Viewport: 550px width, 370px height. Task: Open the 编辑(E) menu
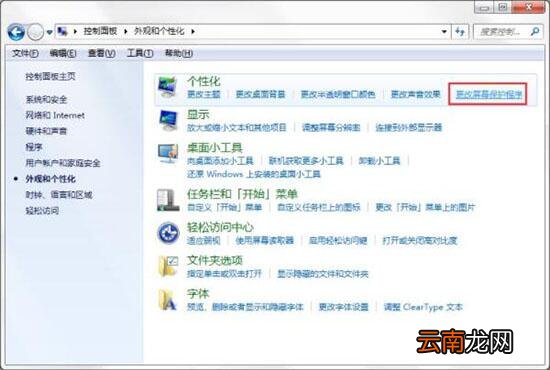point(63,53)
